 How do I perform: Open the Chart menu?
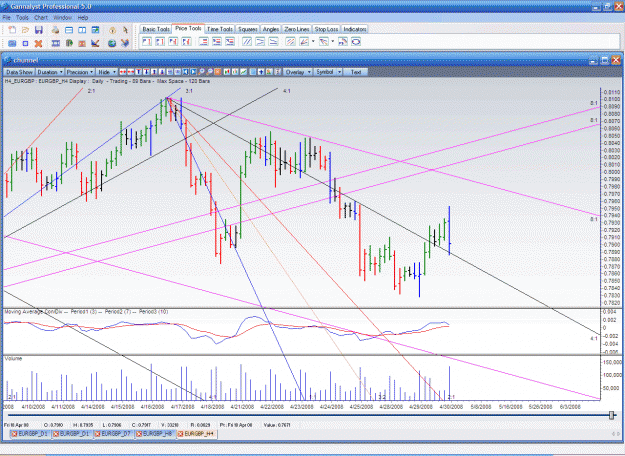pos(41,18)
